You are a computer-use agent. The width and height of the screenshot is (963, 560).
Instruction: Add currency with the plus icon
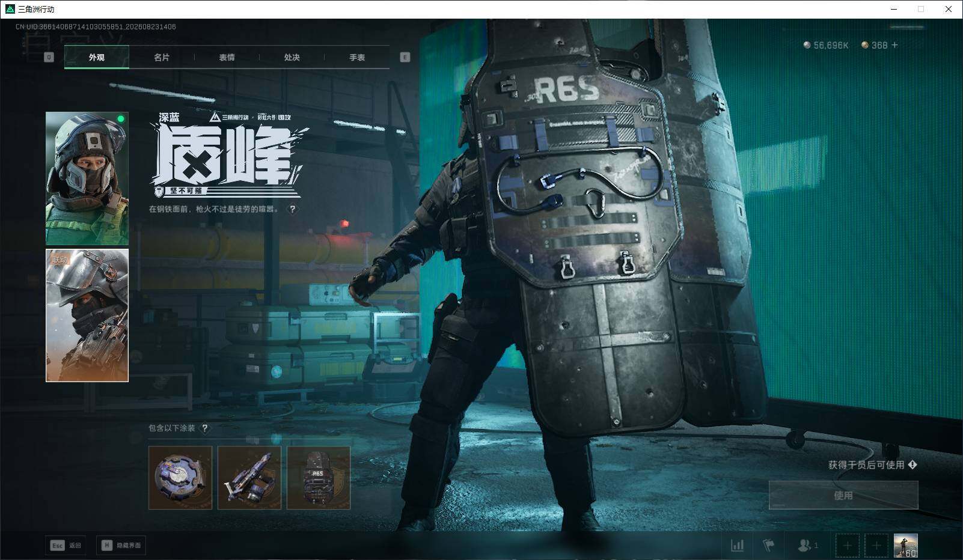tap(894, 45)
